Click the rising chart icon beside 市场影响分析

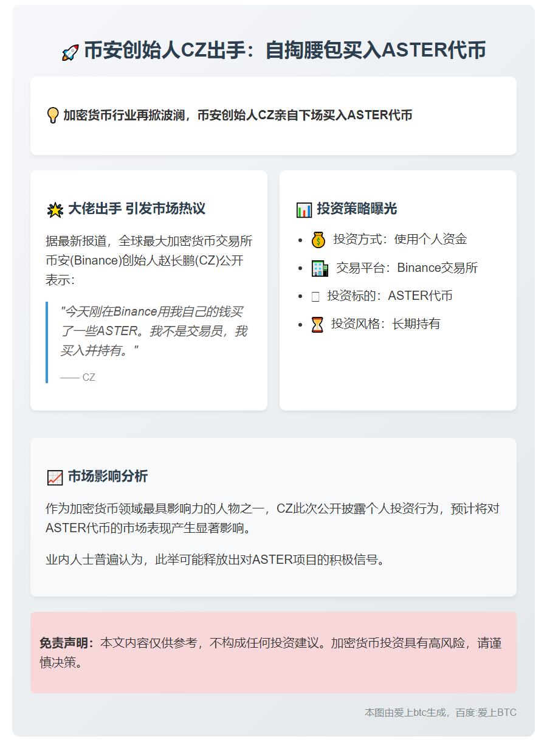55,478
